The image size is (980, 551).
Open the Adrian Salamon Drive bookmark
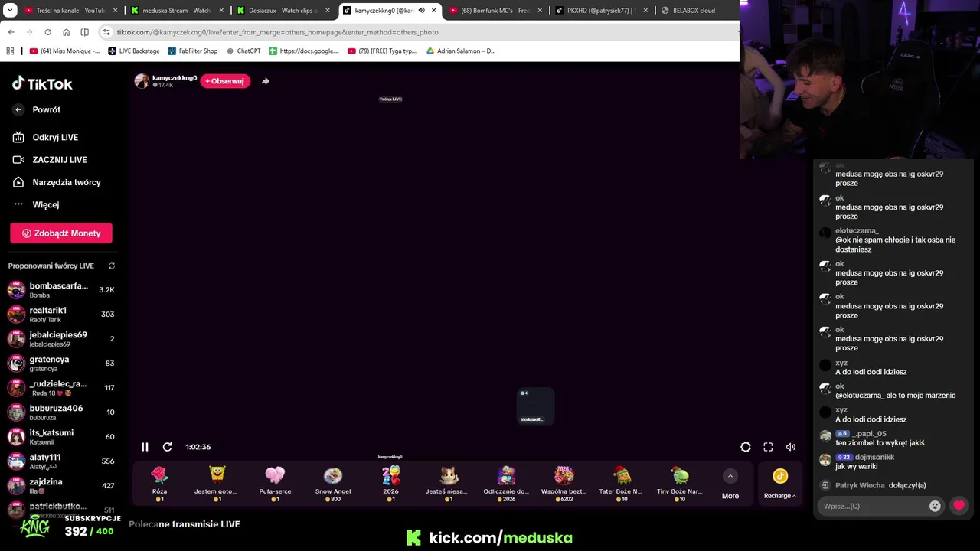pyautogui.click(x=461, y=51)
